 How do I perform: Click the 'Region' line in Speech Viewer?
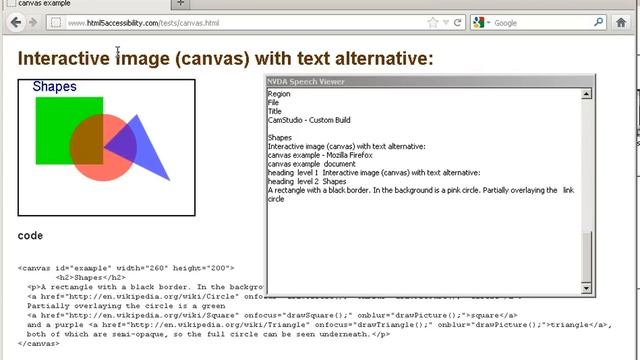point(279,94)
